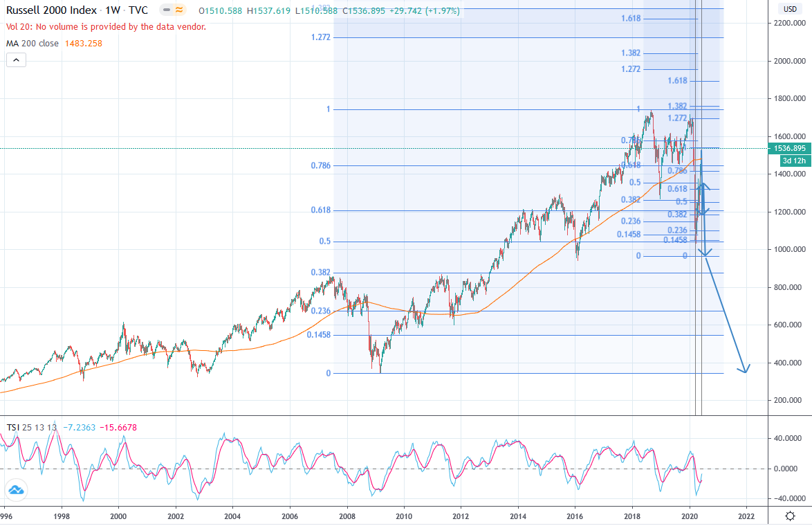Click the 1W interval label
This screenshot has height=526, width=812.
(x=112, y=10)
